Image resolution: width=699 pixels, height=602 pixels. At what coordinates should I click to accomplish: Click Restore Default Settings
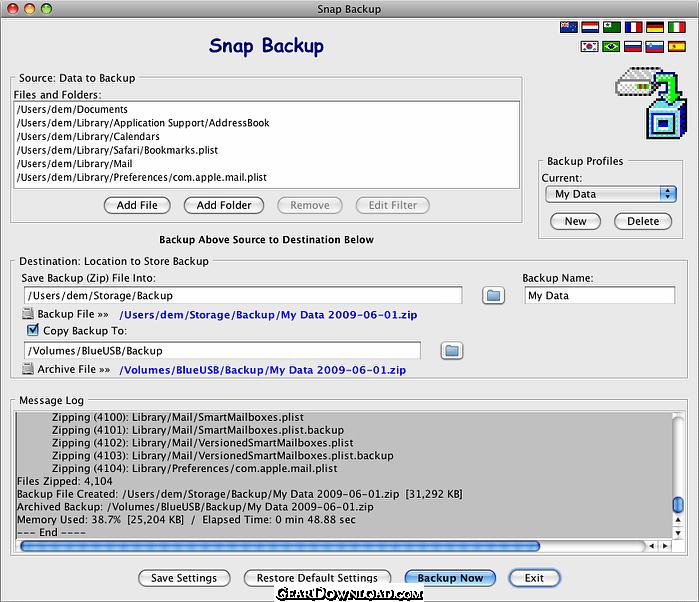pyautogui.click(x=317, y=578)
